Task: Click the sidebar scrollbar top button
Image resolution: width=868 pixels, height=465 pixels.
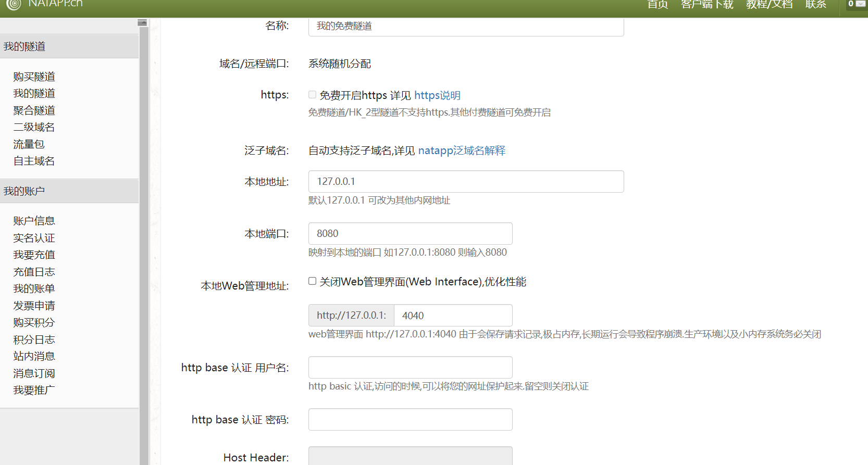Action: click(142, 23)
